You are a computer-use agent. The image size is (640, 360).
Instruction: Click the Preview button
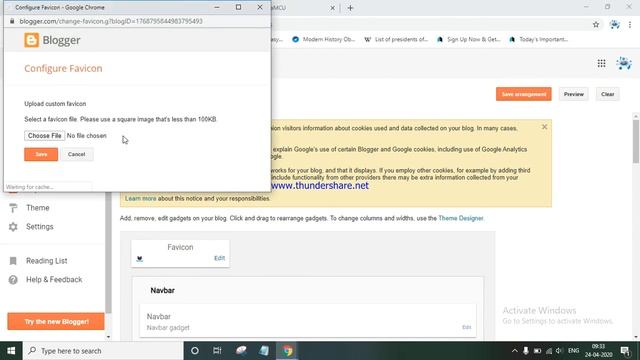point(573,94)
